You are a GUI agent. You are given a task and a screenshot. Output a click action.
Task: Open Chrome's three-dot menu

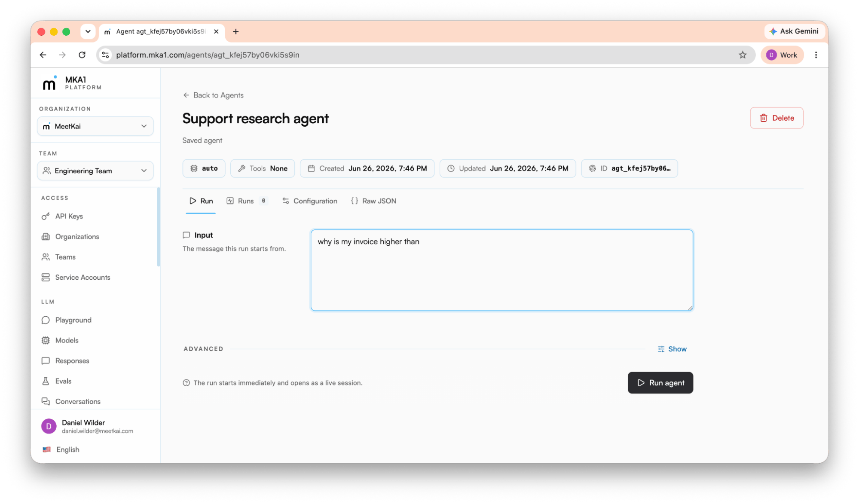click(x=816, y=55)
